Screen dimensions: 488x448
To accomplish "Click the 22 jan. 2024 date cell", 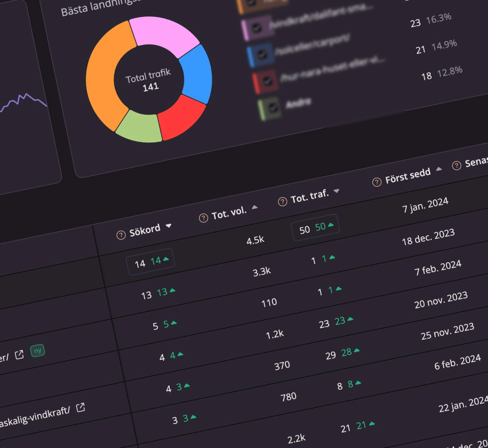I will coord(464,404).
